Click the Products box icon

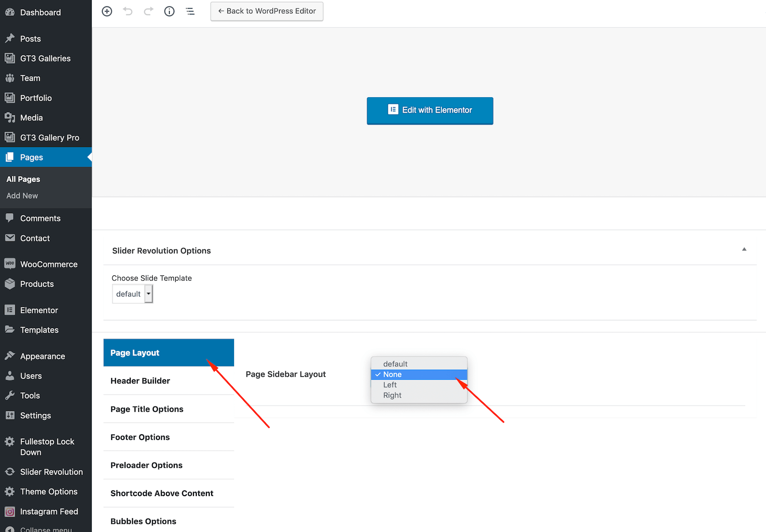(10, 283)
